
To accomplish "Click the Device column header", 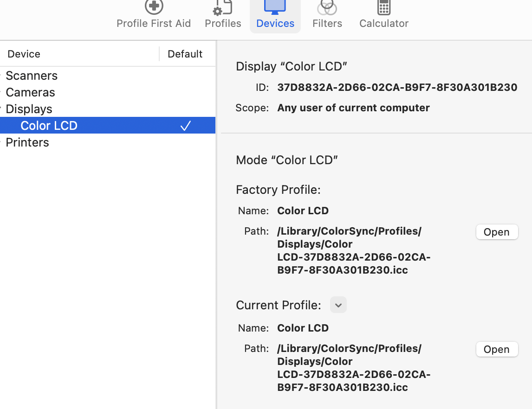I will point(24,54).
